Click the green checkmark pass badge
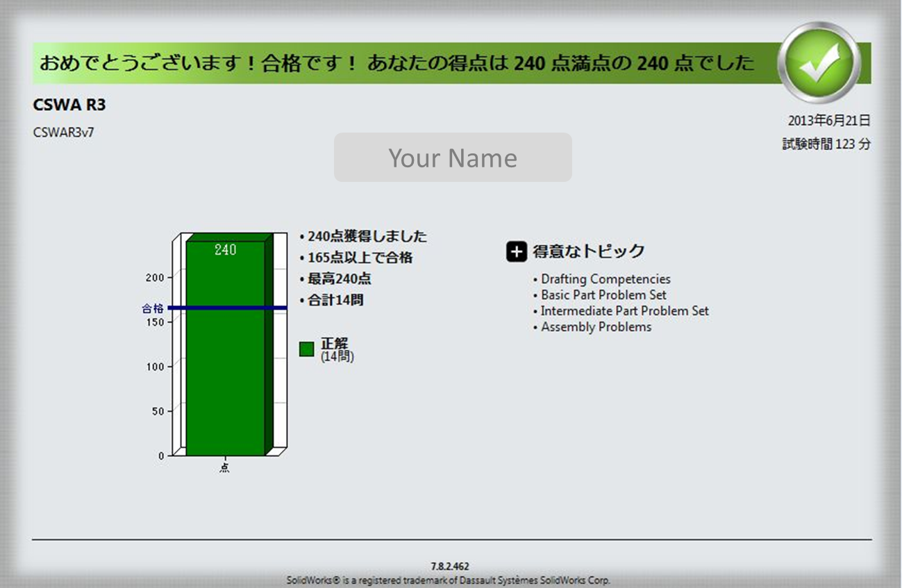 tap(820, 63)
